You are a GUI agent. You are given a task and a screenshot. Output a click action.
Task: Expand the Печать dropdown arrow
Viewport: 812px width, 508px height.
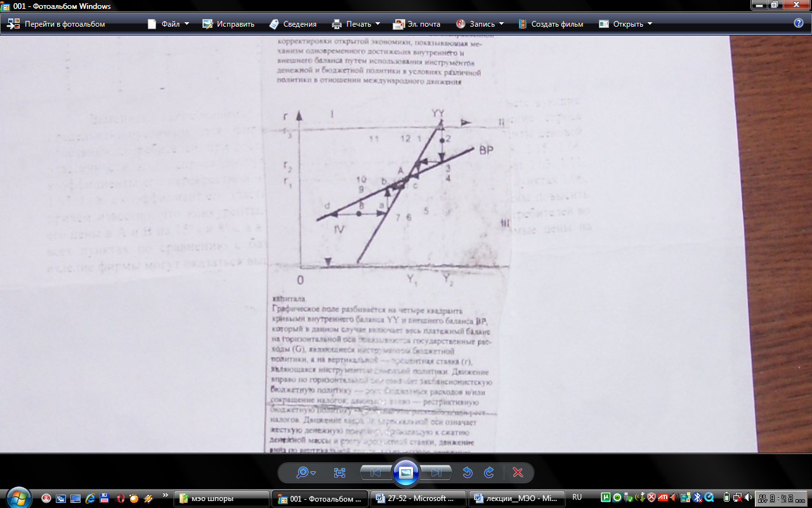point(377,24)
